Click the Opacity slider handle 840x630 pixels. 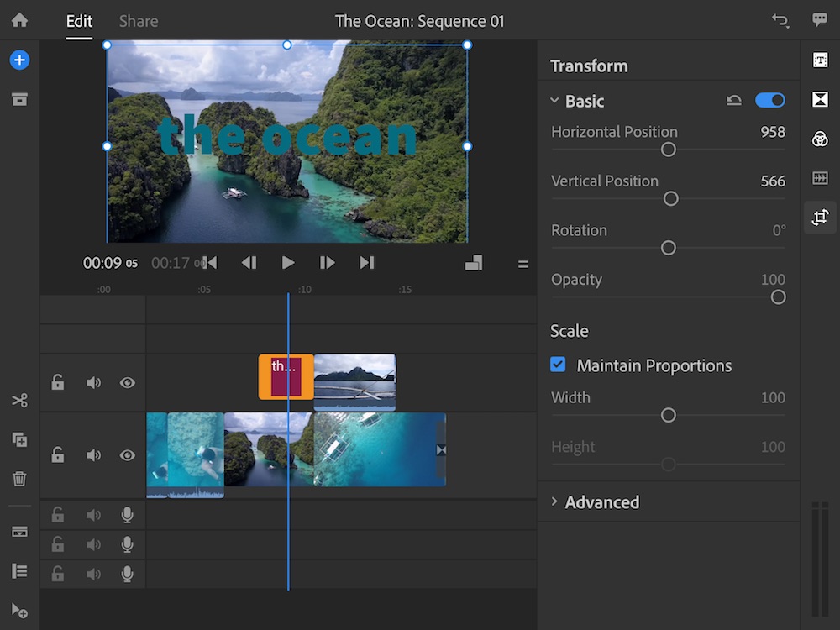click(778, 297)
